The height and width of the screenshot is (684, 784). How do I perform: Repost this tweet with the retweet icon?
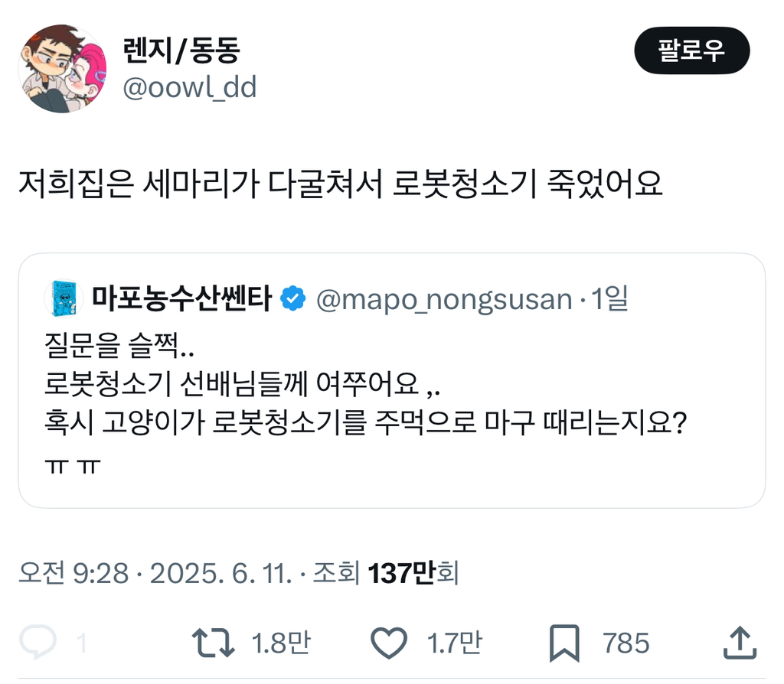(213, 643)
